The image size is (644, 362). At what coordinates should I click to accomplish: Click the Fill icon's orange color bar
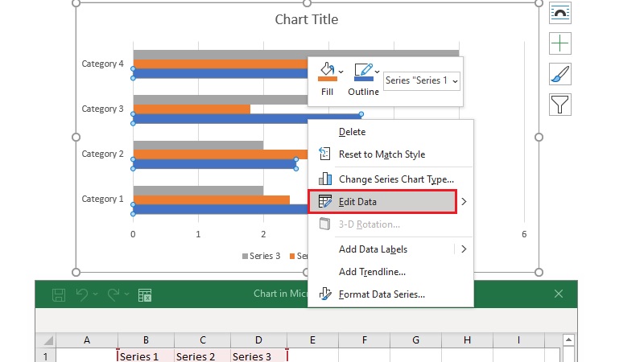pos(328,79)
